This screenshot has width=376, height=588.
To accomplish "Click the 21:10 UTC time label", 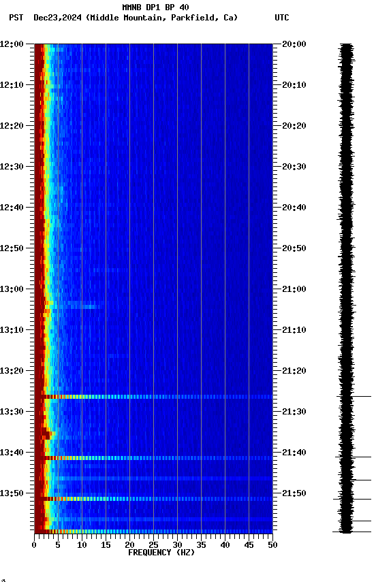I will (294, 330).
